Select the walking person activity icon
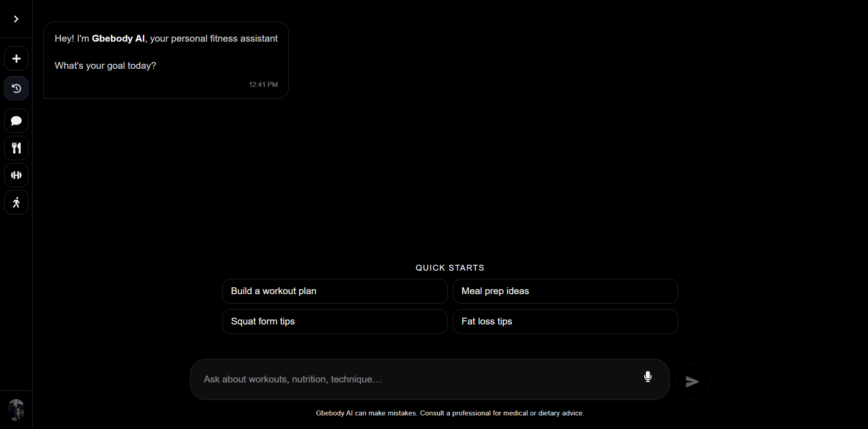 point(16,202)
